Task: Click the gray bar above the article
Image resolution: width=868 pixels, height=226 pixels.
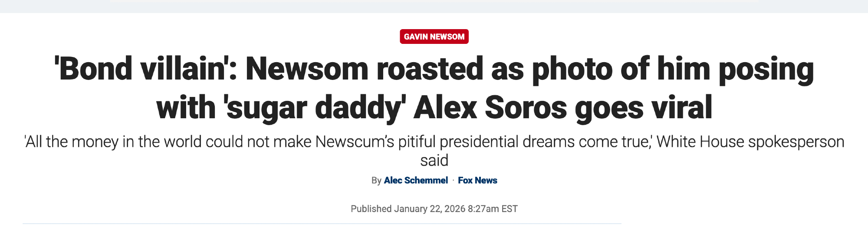Action: (x=434, y=7)
